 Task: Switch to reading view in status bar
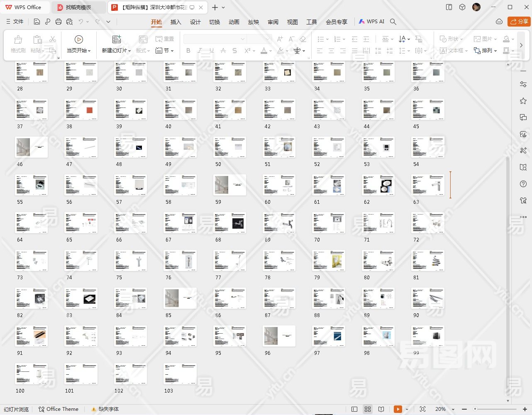pyautogui.click(x=381, y=409)
